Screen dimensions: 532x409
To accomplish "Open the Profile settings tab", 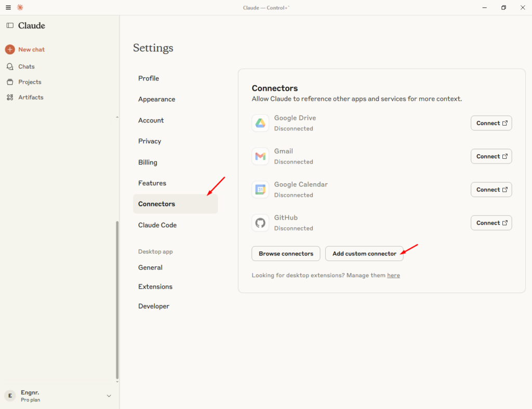I will (x=176, y=78).
